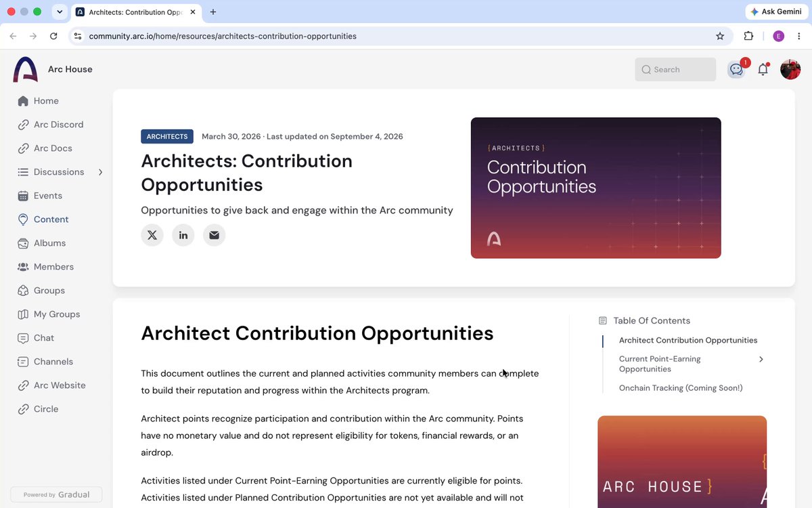Open the Contribution Opportunities banner image
The image size is (812, 508).
pos(596,188)
